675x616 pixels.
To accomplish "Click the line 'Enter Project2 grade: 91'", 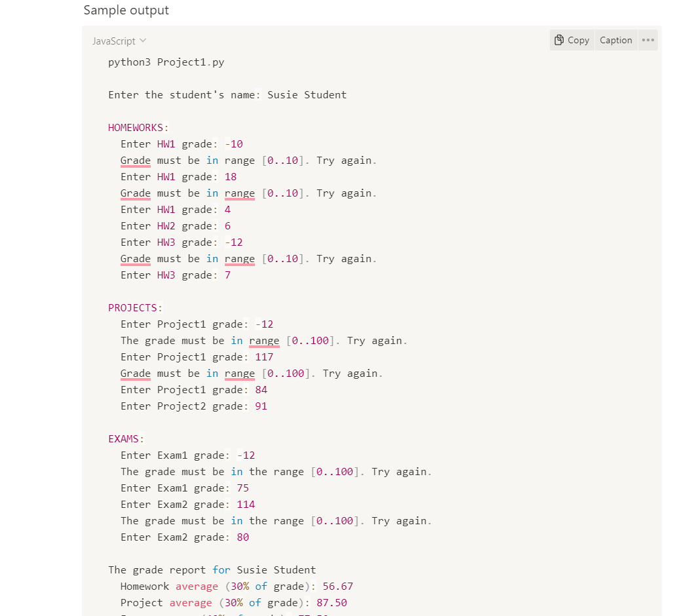I will (x=194, y=406).
